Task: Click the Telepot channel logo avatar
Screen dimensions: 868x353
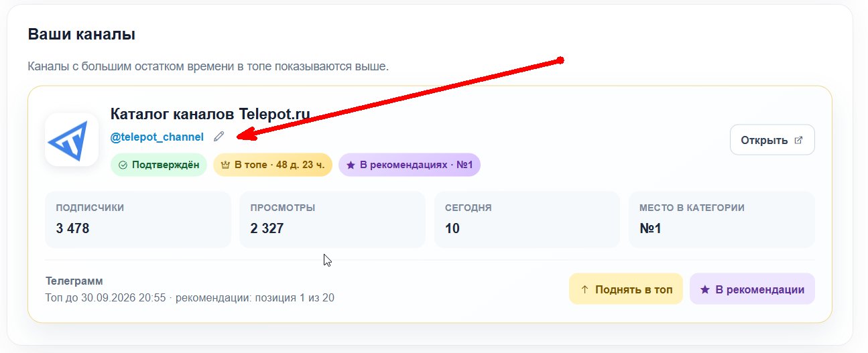Action: 72,139
